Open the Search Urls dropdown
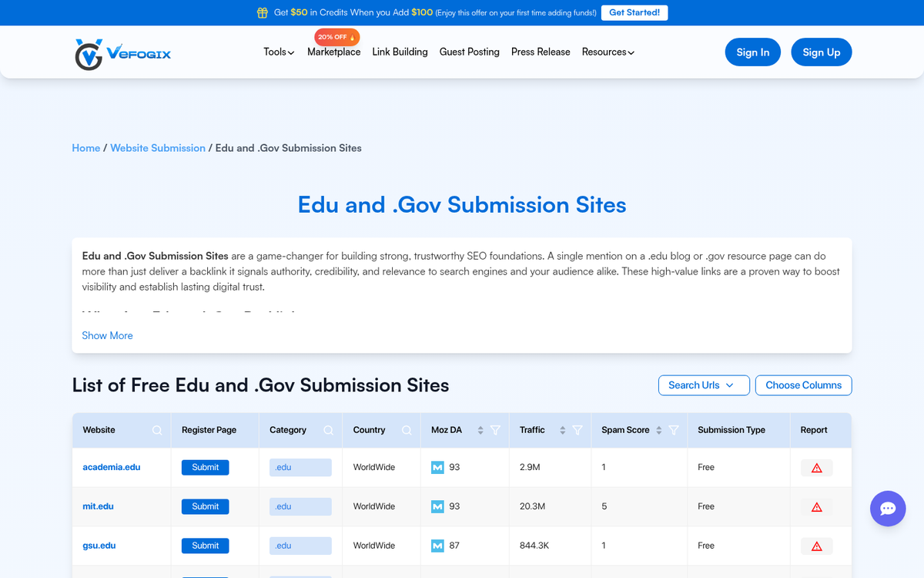Screen dimensions: 924x578 (x=703, y=385)
